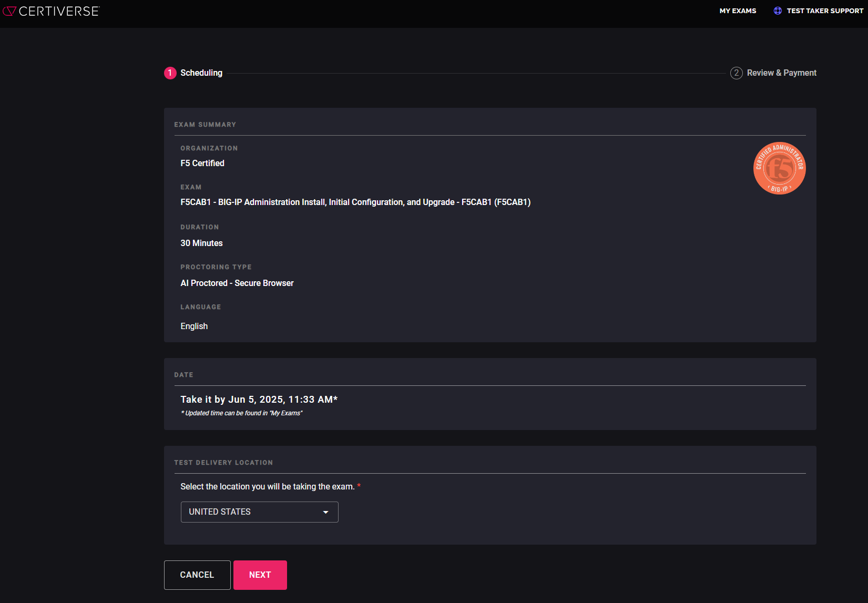The image size is (868, 603).
Task: Click the Test Taker Support lifebuoy icon
Action: click(778, 11)
